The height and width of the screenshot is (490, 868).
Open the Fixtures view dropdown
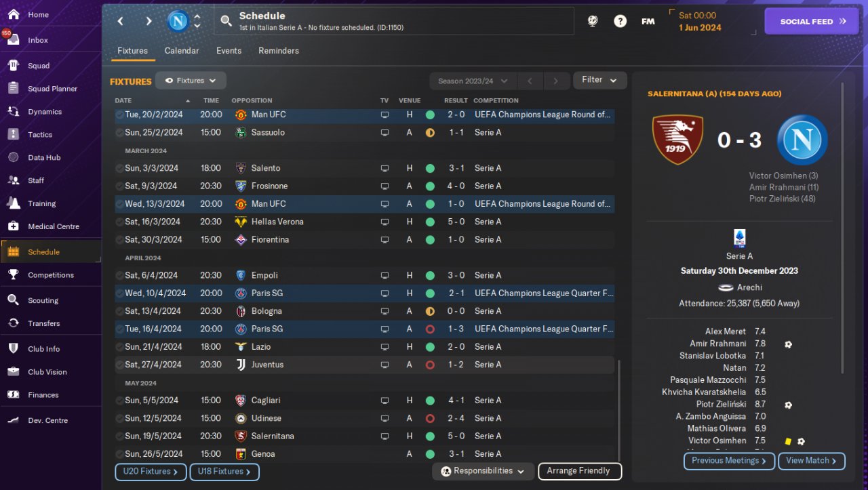(x=191, y=81)
